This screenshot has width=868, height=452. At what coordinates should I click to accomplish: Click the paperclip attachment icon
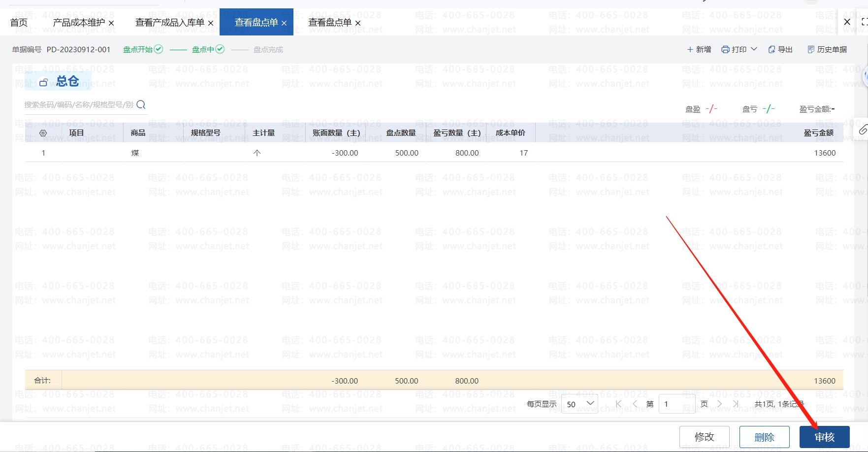(863, 129)
